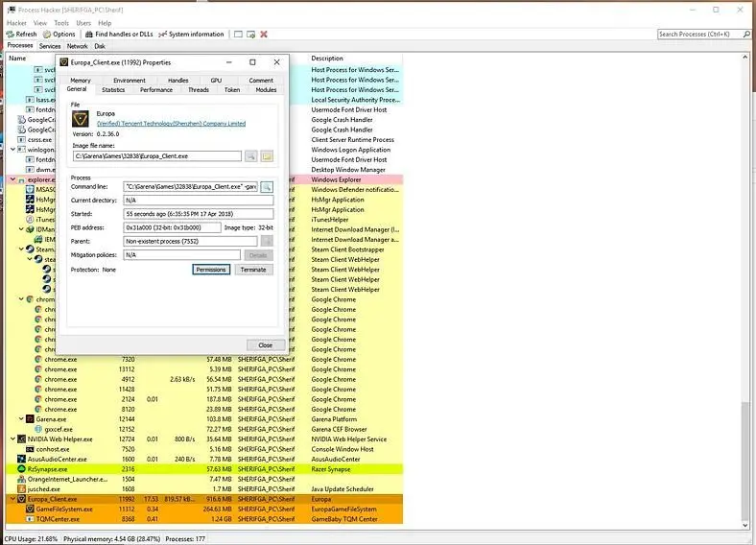
Task: Click the Europa_Client.exe process icon
Action: click(21, 499)
